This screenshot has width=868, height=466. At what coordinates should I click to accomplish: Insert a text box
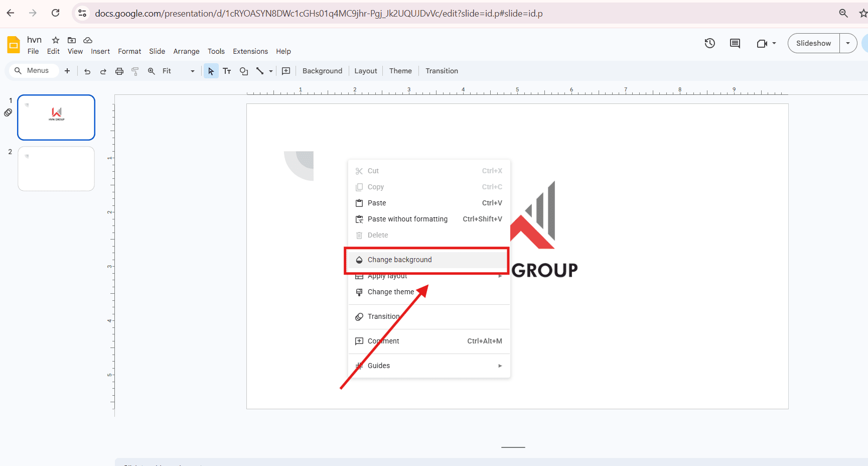pyautogui.click(x=227, y=71)
